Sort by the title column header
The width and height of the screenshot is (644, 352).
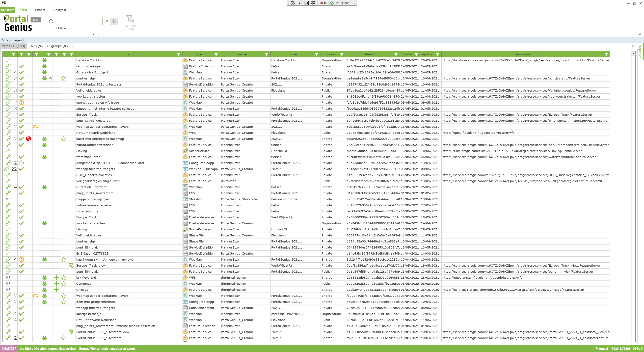pyautogui.click(x=126, y=54)
